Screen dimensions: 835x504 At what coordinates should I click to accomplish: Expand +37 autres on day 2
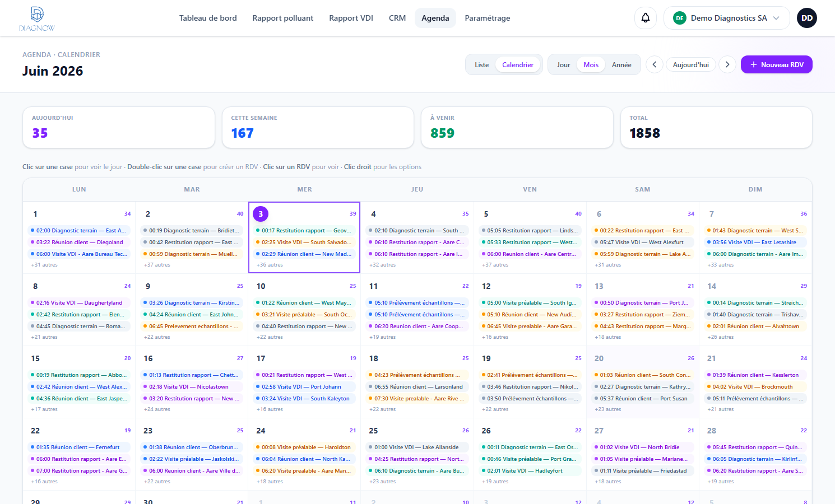[x=157, y=265]
